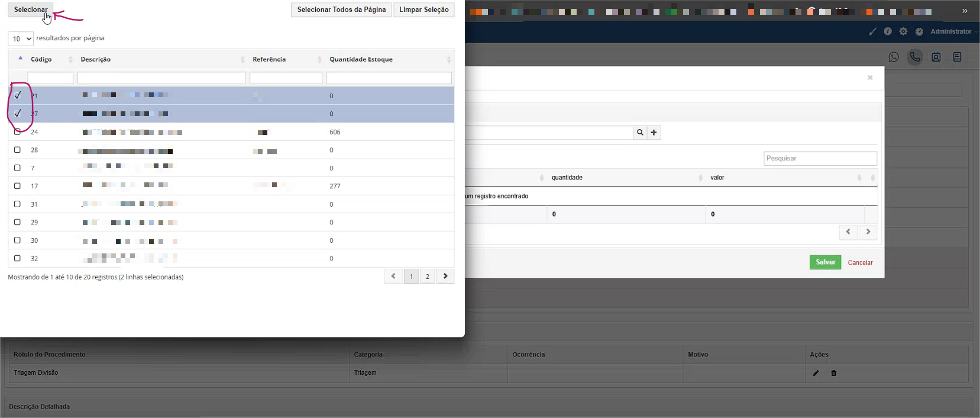Click the phone call icon
The width and height of the screenshot is (980, 418).
click(x=915, y=57)
